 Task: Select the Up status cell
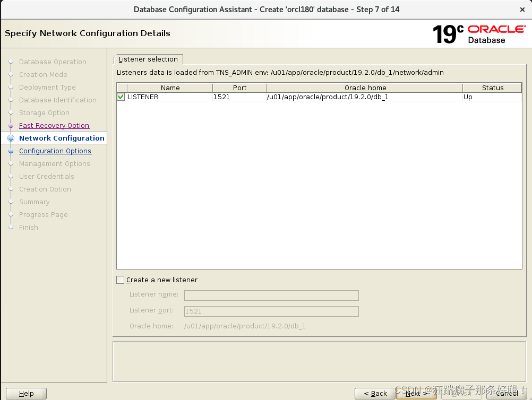pyautogui.click(x=492, y=97)
